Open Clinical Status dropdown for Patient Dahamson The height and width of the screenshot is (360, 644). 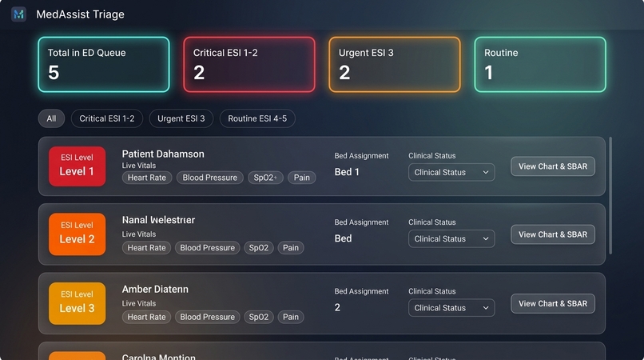pos(451,172)
